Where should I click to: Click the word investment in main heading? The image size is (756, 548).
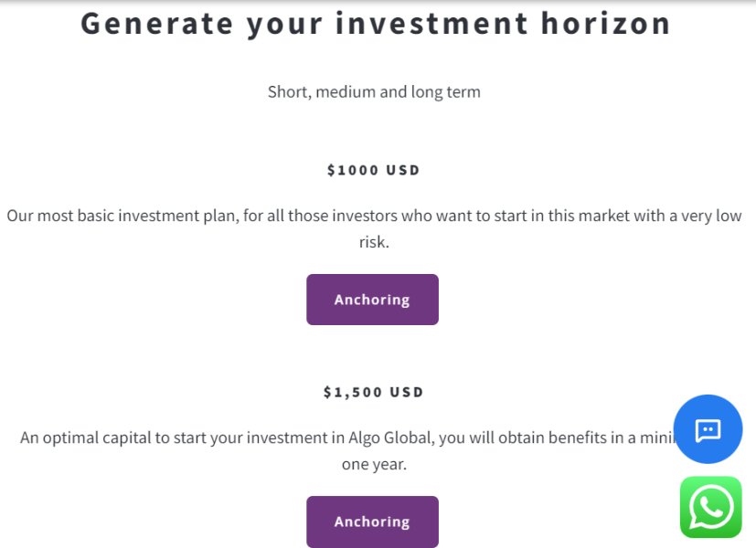click(431, 24)
